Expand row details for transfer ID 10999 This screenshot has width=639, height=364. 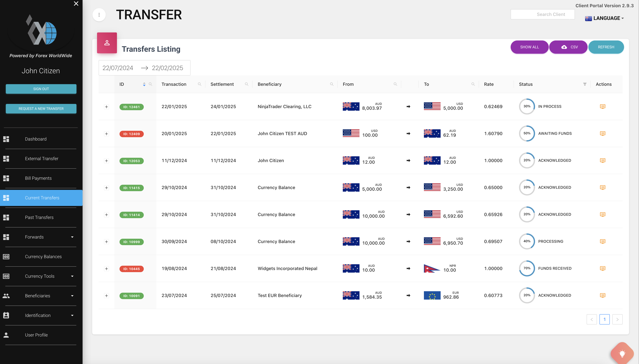[x=107, y=242]
